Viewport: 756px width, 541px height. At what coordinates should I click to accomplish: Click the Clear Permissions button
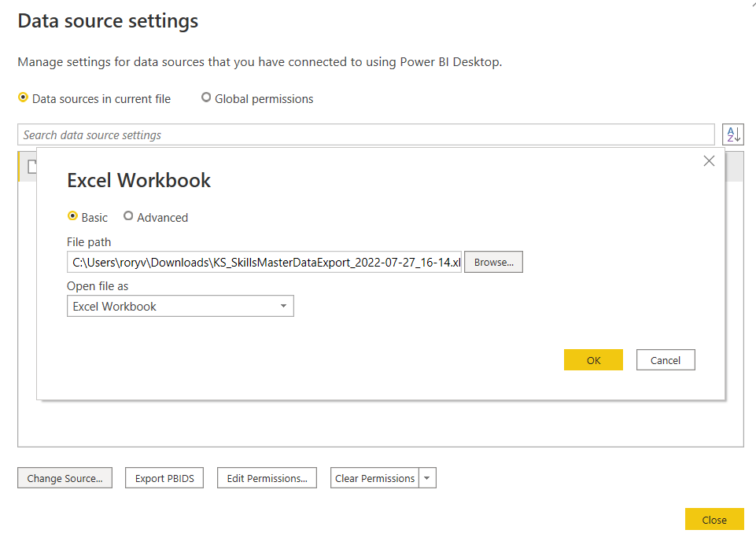374,478
